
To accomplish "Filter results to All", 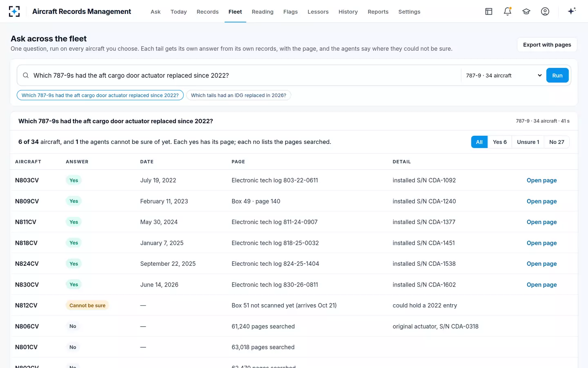I will click(x=479, y=142).
